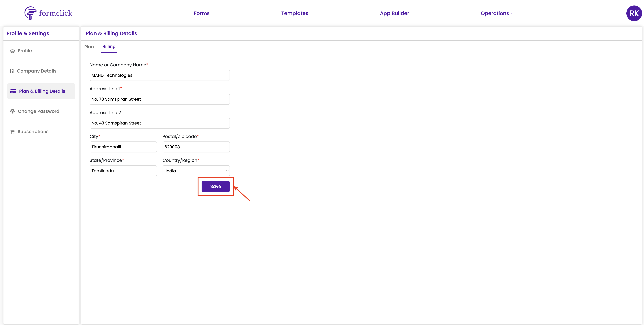Screen dimensions: 644x325
Task: Click the formclick logo icon
Action: click(30, 13)
